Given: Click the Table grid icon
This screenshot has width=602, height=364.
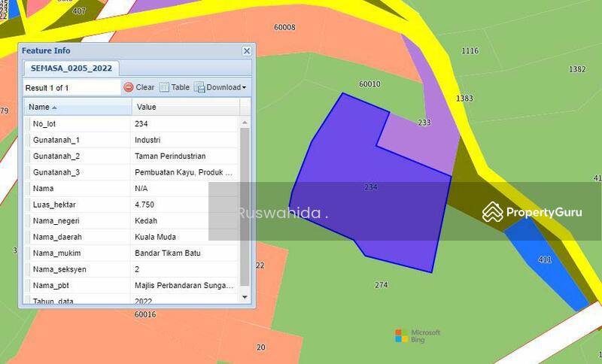Looking at the screenshot, I should (x=164, y=87).
